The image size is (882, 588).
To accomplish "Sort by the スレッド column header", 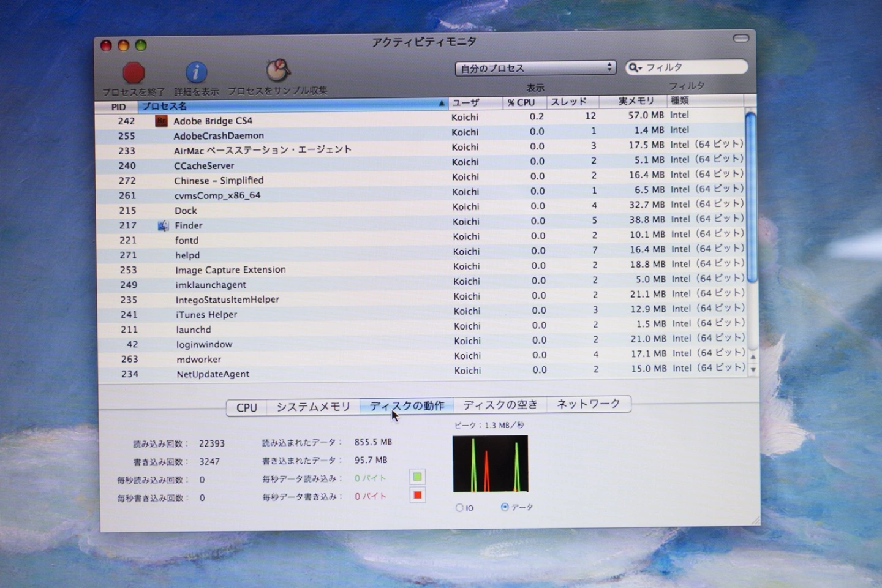I will click(572, 102).
